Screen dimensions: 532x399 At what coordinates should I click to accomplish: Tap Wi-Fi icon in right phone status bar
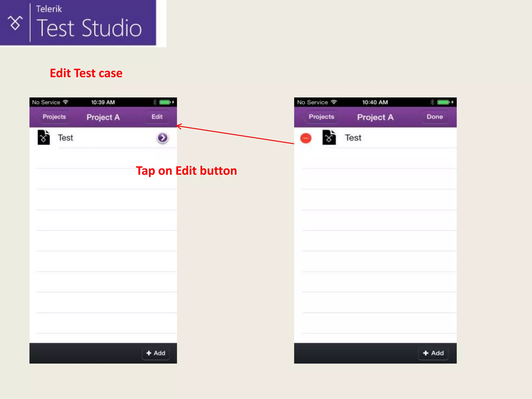click(334, 102)
